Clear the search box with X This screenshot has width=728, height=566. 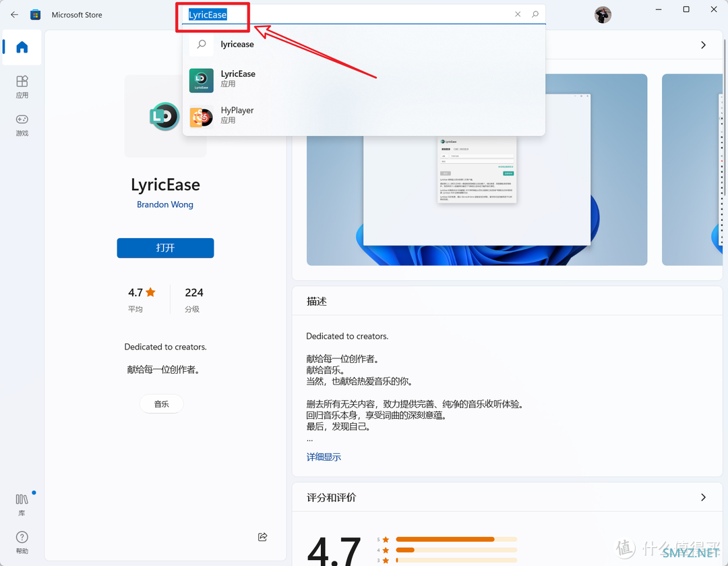pos(518,14)
